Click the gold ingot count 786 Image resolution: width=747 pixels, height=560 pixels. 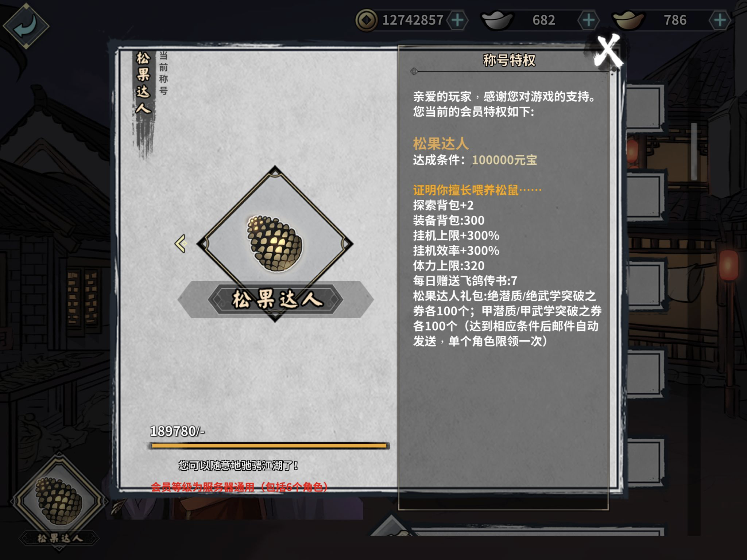coord(675,20)
